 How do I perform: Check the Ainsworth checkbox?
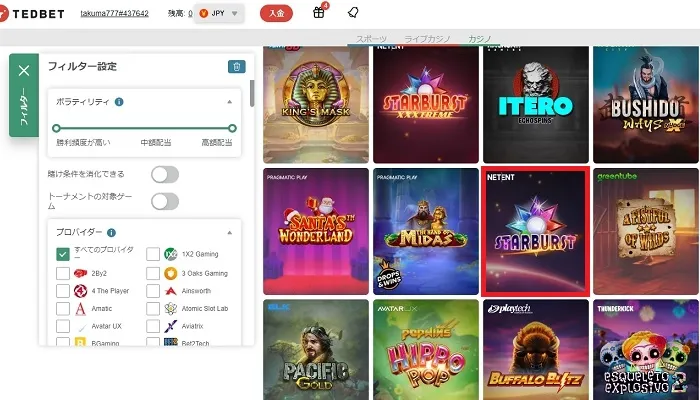(153, 291)
